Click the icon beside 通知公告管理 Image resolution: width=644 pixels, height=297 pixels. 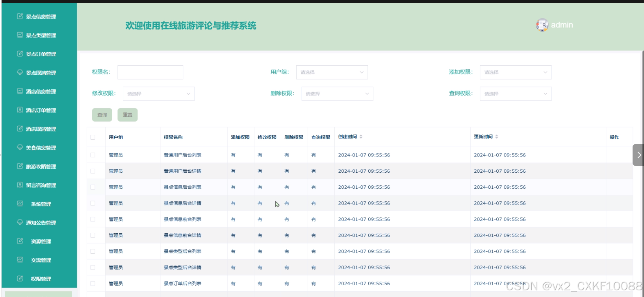pos(20,222)
